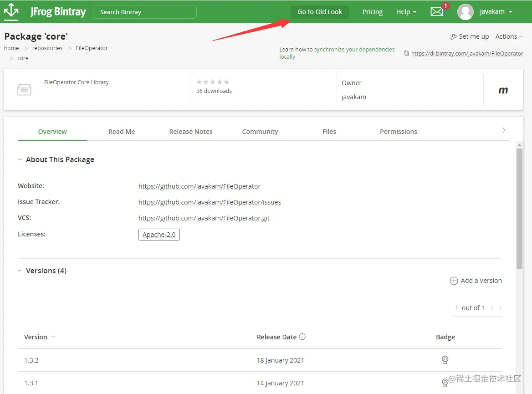Open the javakam account dropdown
532x394 pixels.
tap(496, 11)
